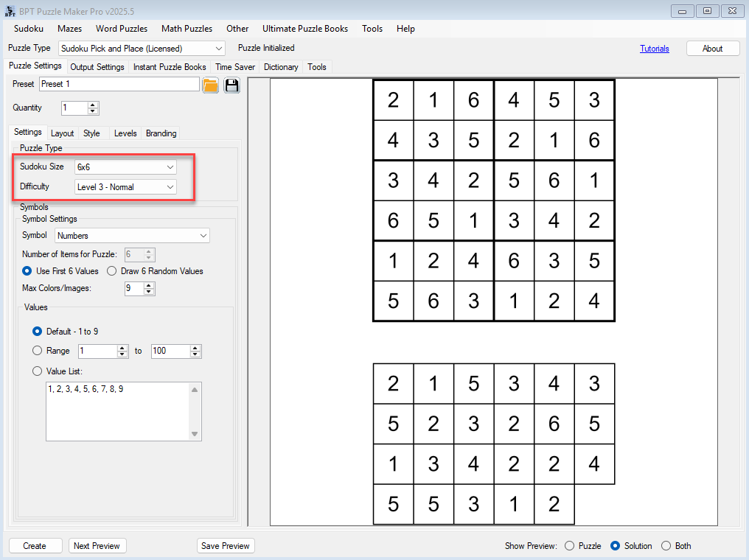Viewport: 749px width, 560px height.
Task: Increase Range end value spinner
Action: (x=195, y=348)
